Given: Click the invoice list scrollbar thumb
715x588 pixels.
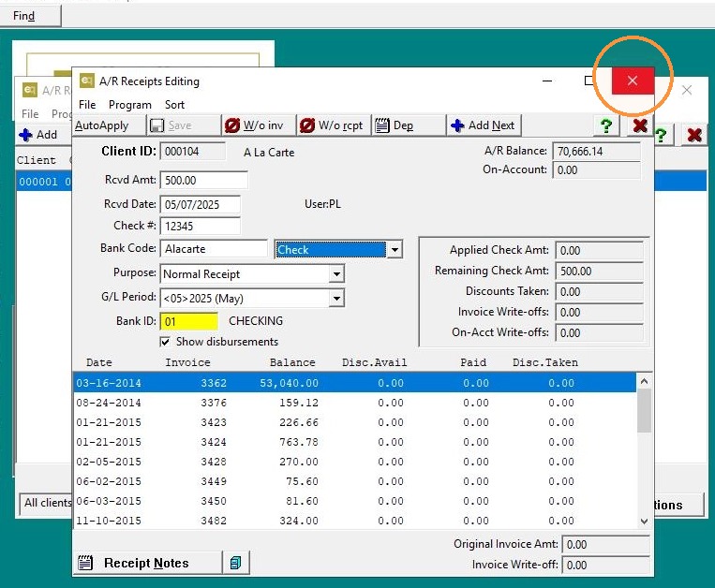Looking at the screenshot, I should click(x=645, y=411).
